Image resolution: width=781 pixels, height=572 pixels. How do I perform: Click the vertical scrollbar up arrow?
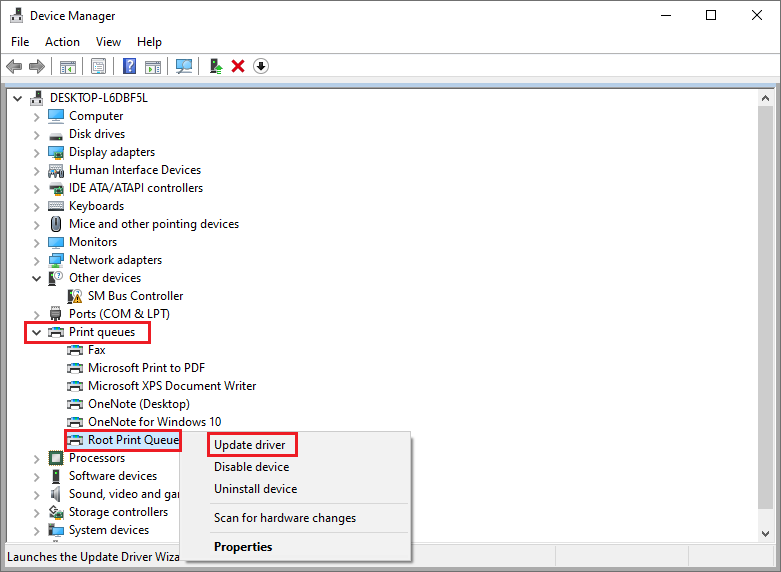[x=766, y=98]
